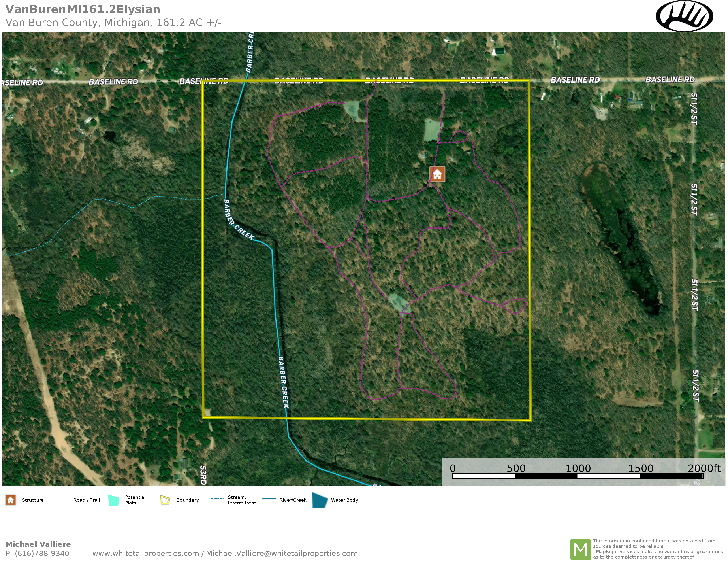This screenshot has width=728, height=563.
Task: Click the 1000 mark on scale bar
Action: (578, 469)
